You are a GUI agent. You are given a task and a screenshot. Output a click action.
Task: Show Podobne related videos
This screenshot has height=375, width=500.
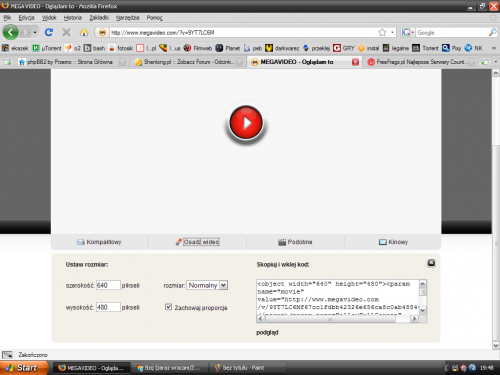tap(295, 242)
